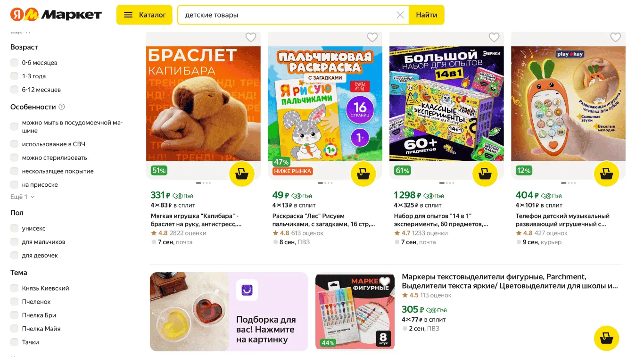This screenshot has height=357, width=644.
Task: Open the Каталог dropdown menu
Action: click(144, 15)
